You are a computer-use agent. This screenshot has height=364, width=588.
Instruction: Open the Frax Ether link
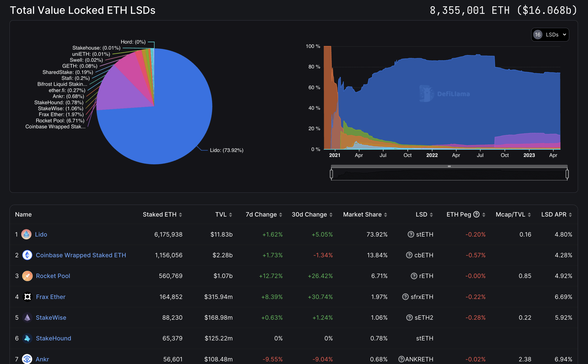coord(51,297)
